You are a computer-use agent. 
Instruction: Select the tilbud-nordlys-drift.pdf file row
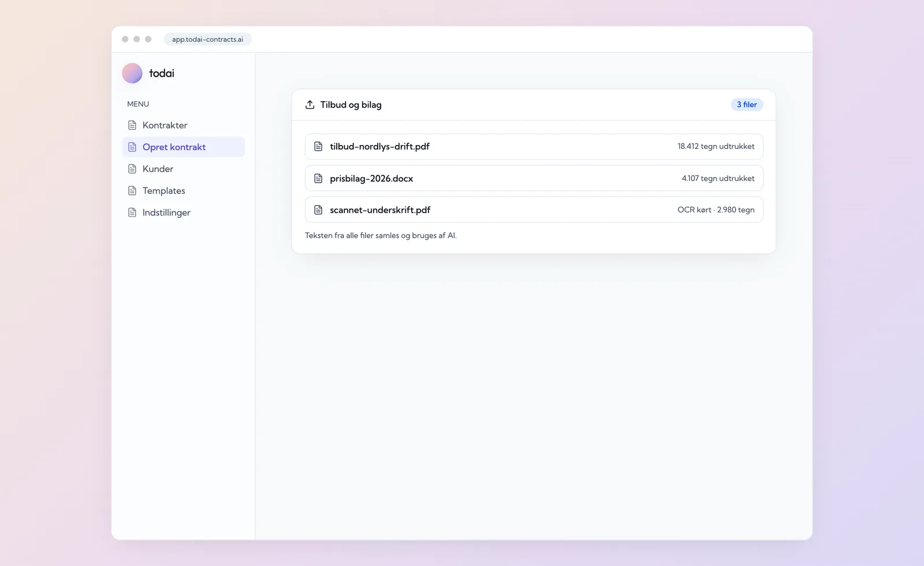pos(534,147)
